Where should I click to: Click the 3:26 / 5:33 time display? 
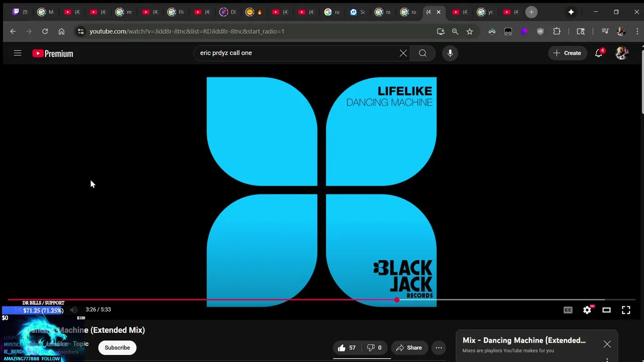pyautogui.click(x=98, y=310)
